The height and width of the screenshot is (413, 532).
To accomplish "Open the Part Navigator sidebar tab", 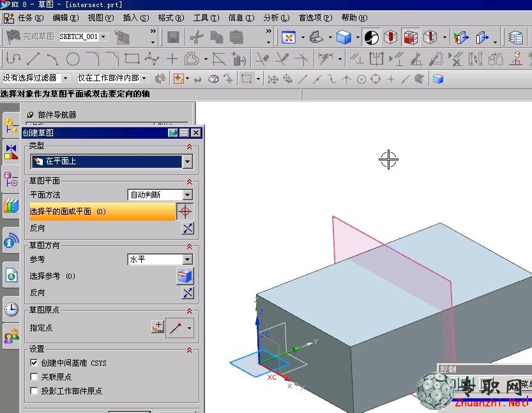I will (x=11, y=179).
